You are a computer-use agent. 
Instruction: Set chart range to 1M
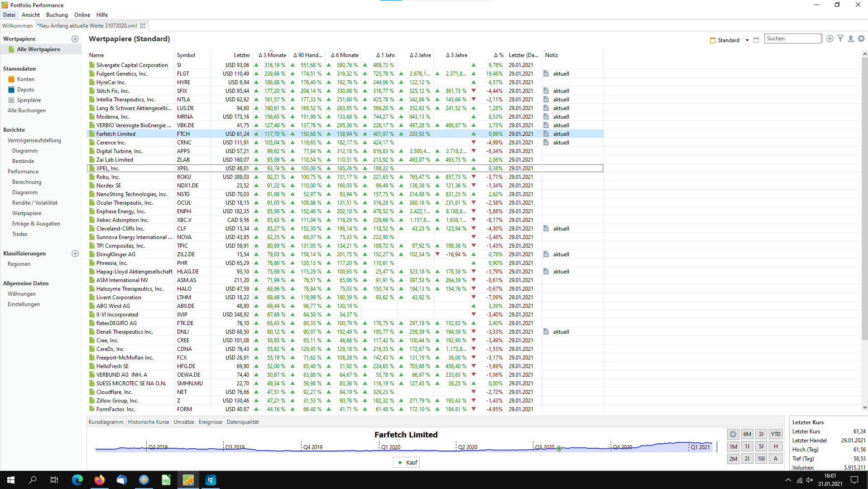[x=733, y=446]
